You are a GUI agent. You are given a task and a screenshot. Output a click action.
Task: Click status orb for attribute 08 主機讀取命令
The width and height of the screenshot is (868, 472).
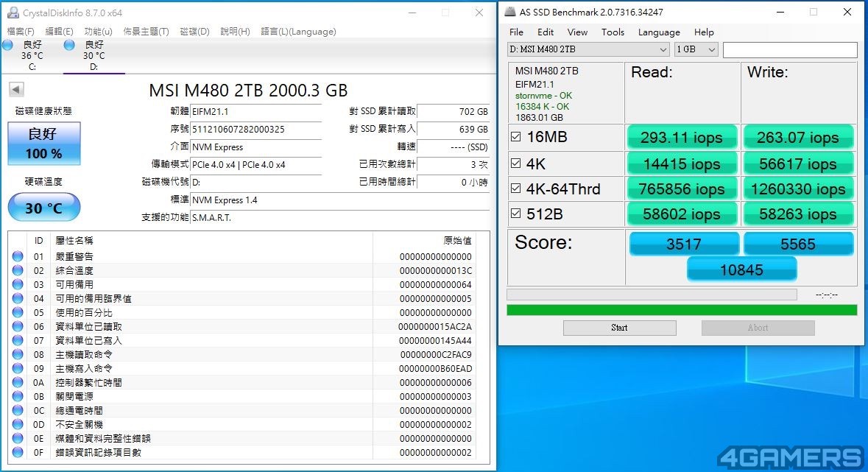(18, 355)
